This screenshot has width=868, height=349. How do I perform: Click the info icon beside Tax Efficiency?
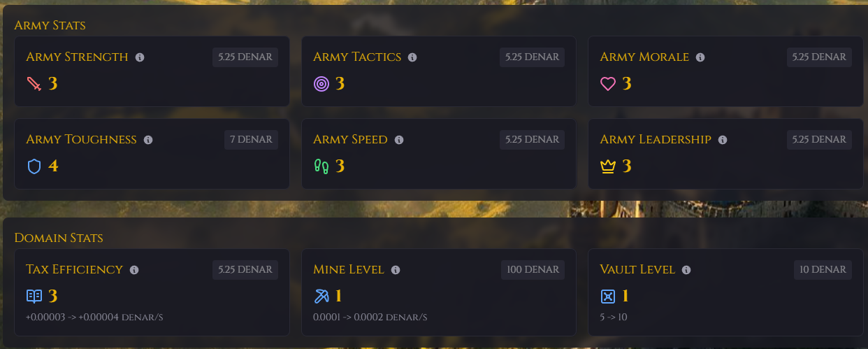coord(134,270)
